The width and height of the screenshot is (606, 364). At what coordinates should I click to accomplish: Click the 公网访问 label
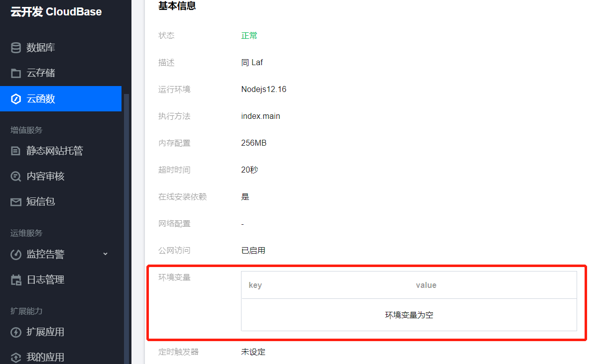pyautogui.click(x=174, y=251)
